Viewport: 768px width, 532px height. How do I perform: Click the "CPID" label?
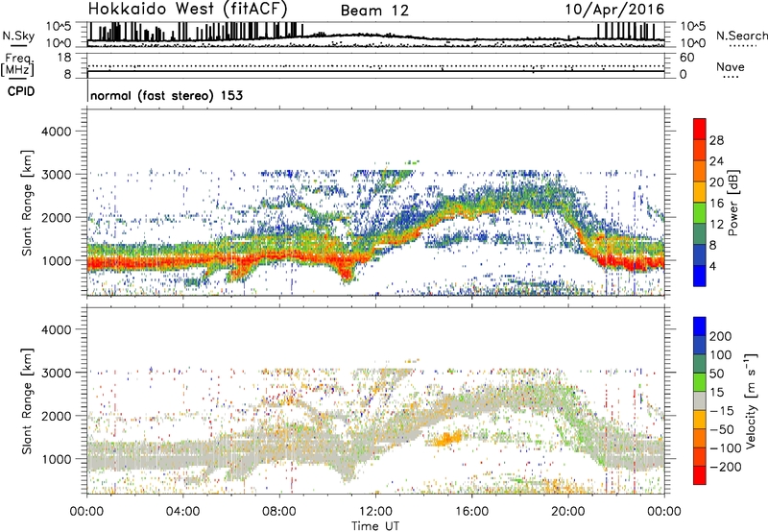tap(21, 91)
